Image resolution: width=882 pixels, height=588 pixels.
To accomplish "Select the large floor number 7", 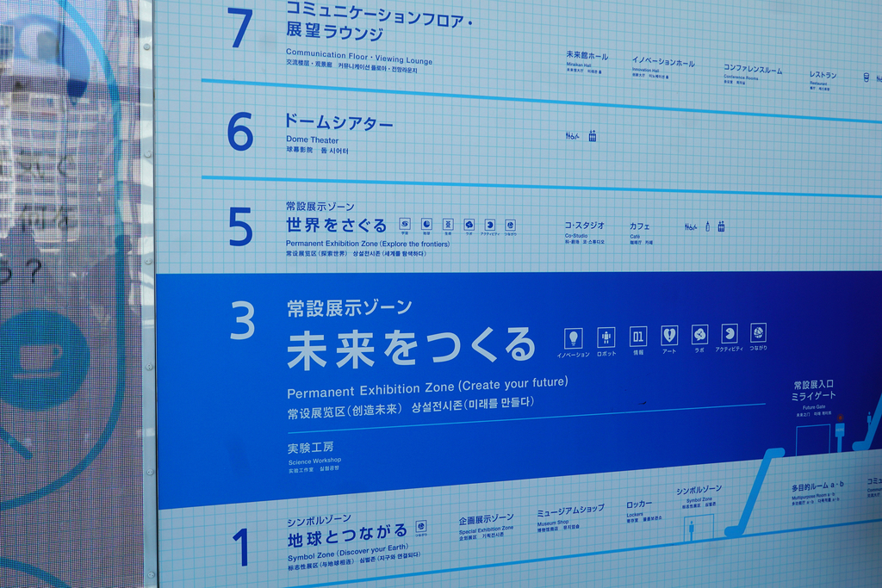I will 240,27.
